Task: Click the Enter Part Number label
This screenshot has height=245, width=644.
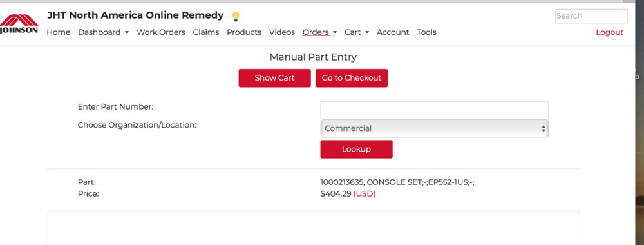Action: coord(115,107)
